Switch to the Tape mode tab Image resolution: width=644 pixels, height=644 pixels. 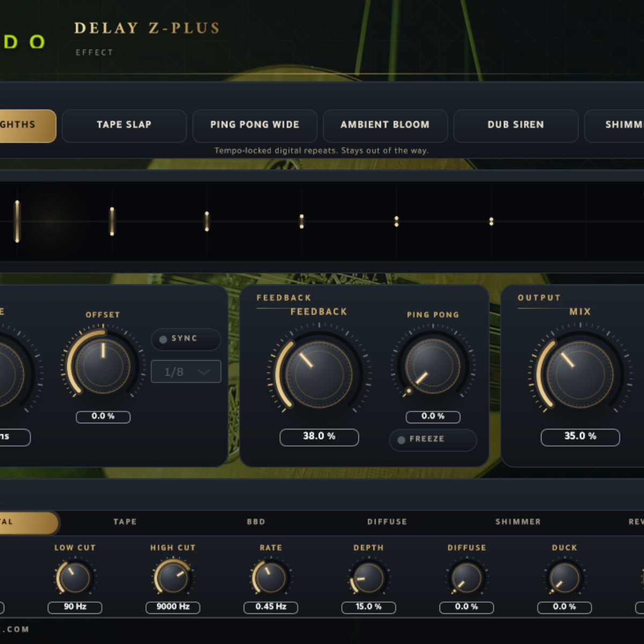coord(125,522)
